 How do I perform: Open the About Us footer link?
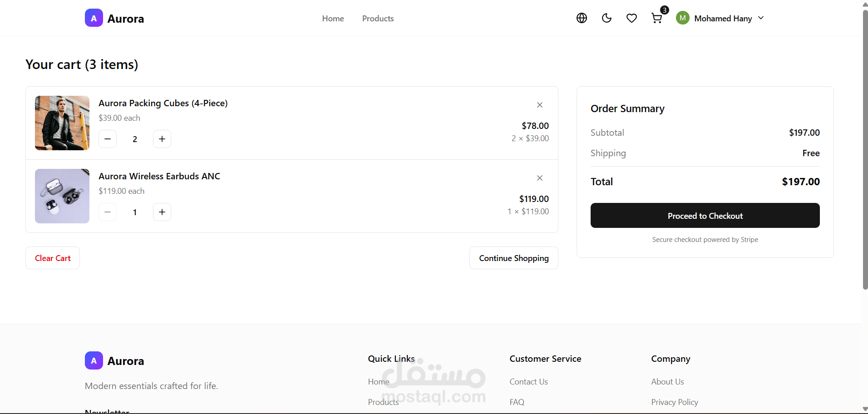(x=667, y=382)
